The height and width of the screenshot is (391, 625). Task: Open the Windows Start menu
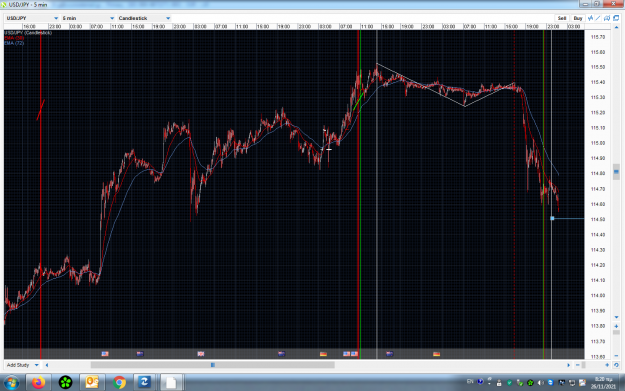(12, 382)
